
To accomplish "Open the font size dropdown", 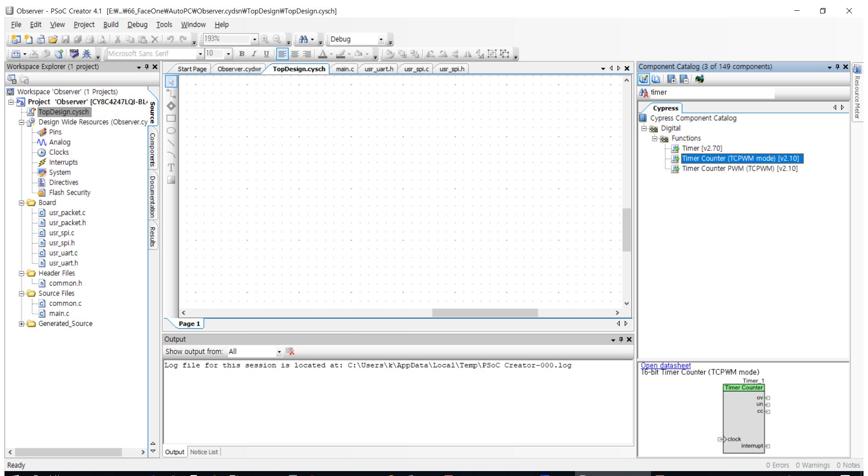I will tap(228, 54).
